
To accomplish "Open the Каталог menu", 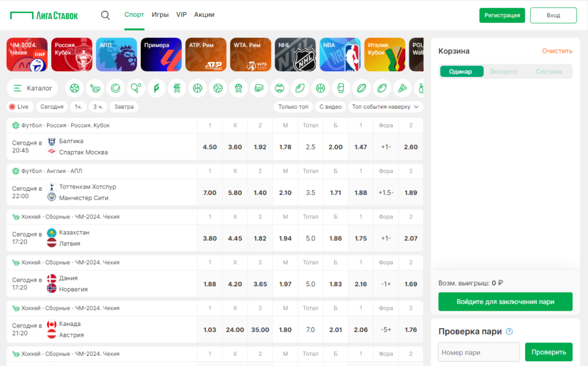I will coord(32,88).
